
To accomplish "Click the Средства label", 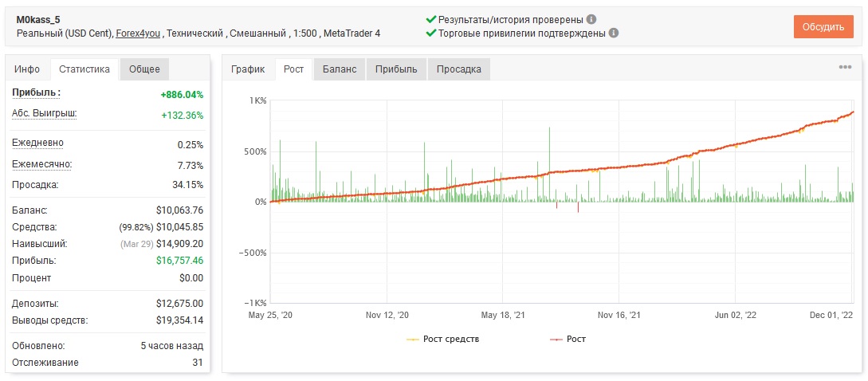I will [x=34, y=226].
